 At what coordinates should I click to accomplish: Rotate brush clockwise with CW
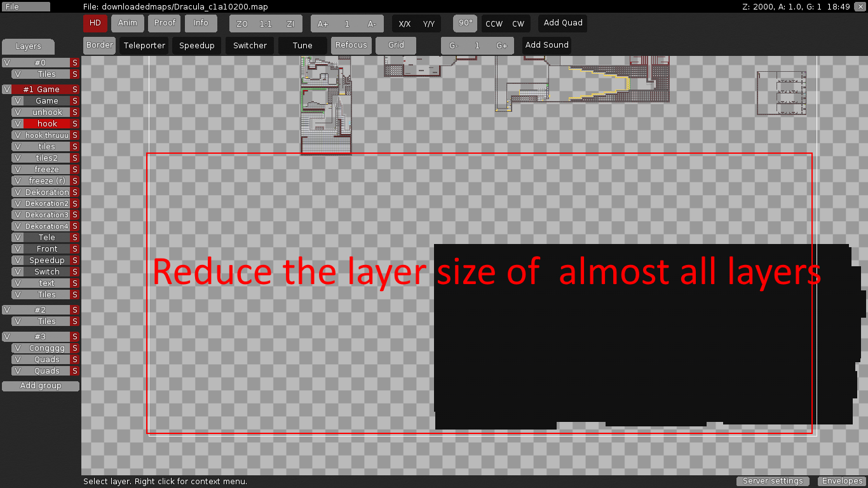(x=519, y=24)
